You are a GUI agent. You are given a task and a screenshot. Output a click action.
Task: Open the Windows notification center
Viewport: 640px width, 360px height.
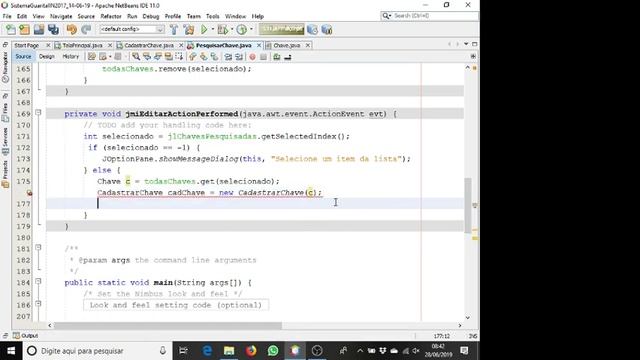[x=464, y=351]
